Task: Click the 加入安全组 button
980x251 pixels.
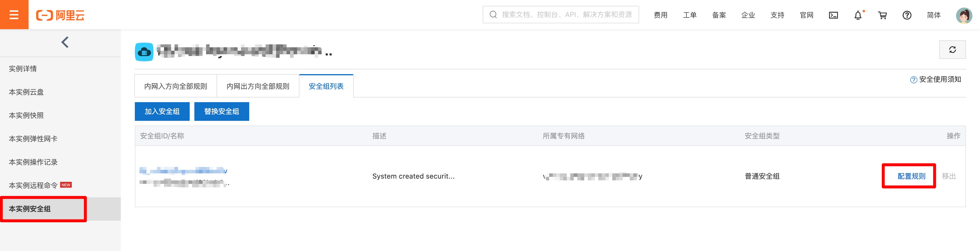Action: [x=162, y=111]
